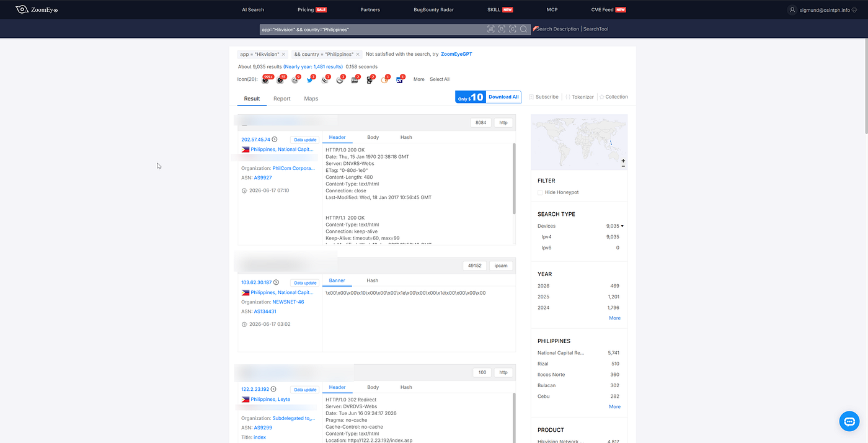Click the arrow icon next to 122.2.23.192
Image resolution: width=868 pixels, height=443 pixels.
[x=274, y=390]
